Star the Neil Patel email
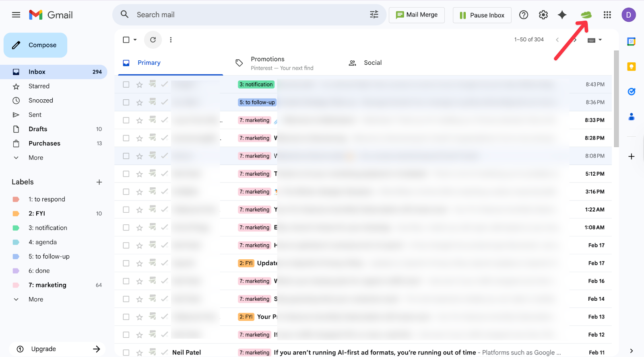644x357 pixels. (x=139, y=353)
